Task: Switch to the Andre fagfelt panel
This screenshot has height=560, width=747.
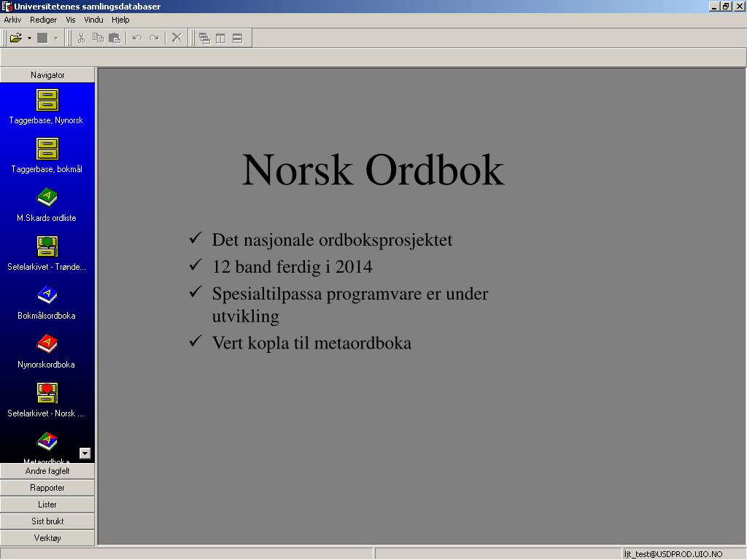Action: (47, 471)
